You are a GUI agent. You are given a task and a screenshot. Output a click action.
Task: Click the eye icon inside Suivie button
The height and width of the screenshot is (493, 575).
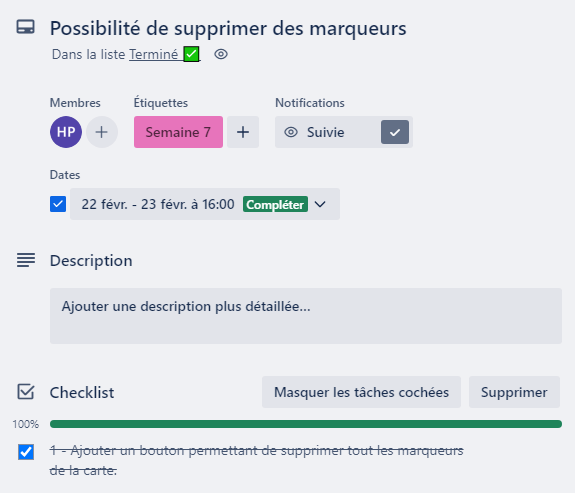(x=291, y=132)
